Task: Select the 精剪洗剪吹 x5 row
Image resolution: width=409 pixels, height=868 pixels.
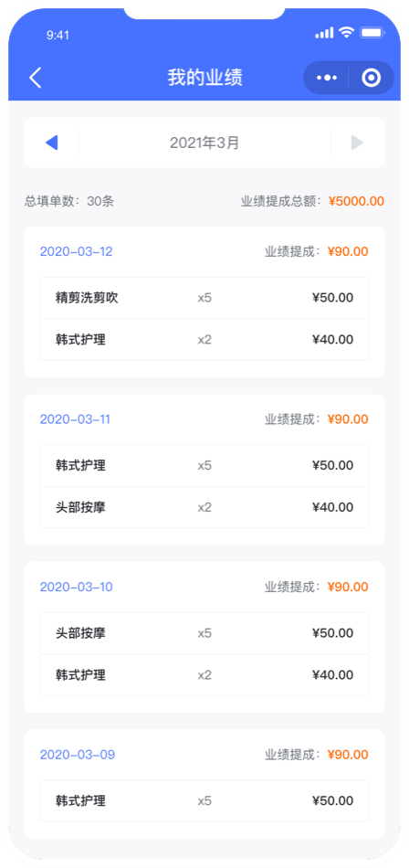Action: click(204, 298)
